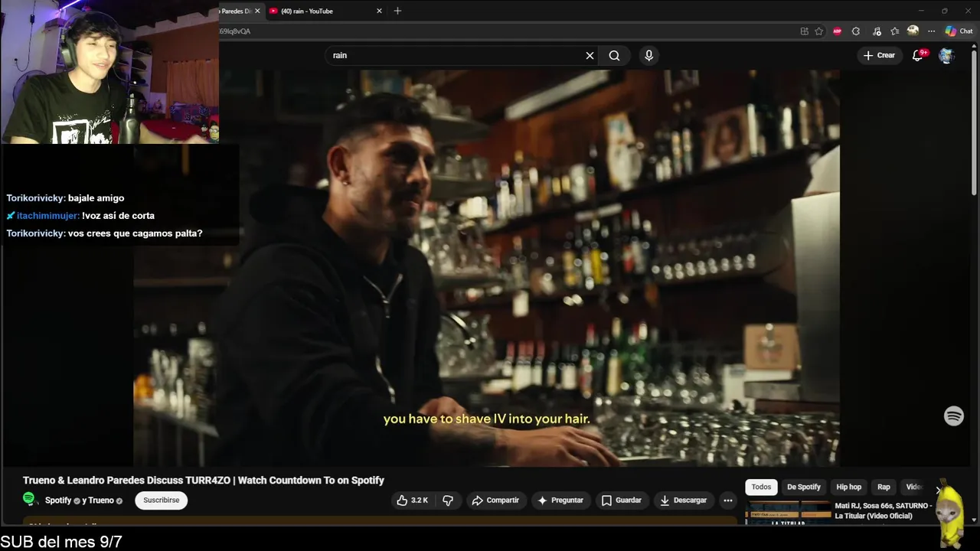980x551 pixels.
Task: Click chat message 'bajale amigo'
Action: click(x=96, y=198)
